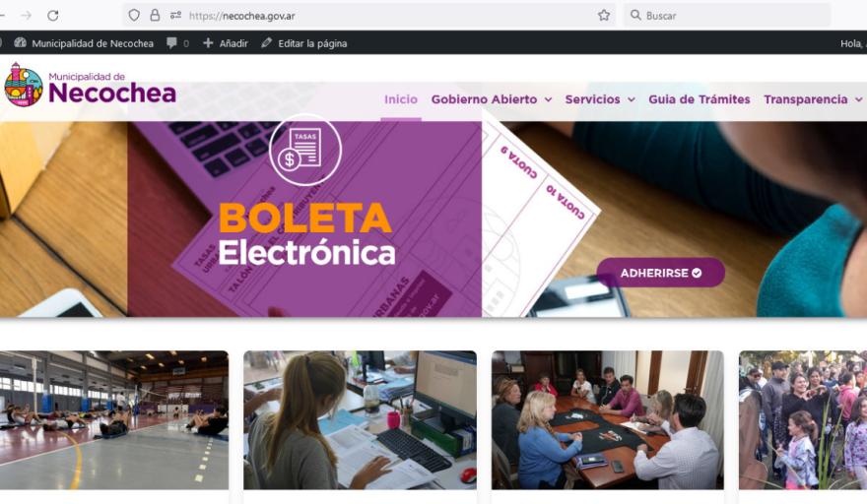This screenshot has width=867, height=504.
Task: Bookmark the page with the star icon
Action: click(604, 16)
